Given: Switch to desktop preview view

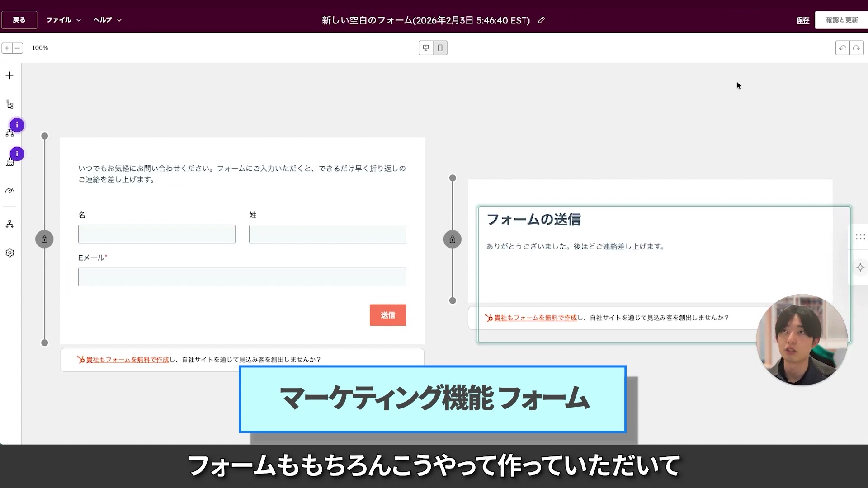Looking at the screenshot, I should (426, 48).
